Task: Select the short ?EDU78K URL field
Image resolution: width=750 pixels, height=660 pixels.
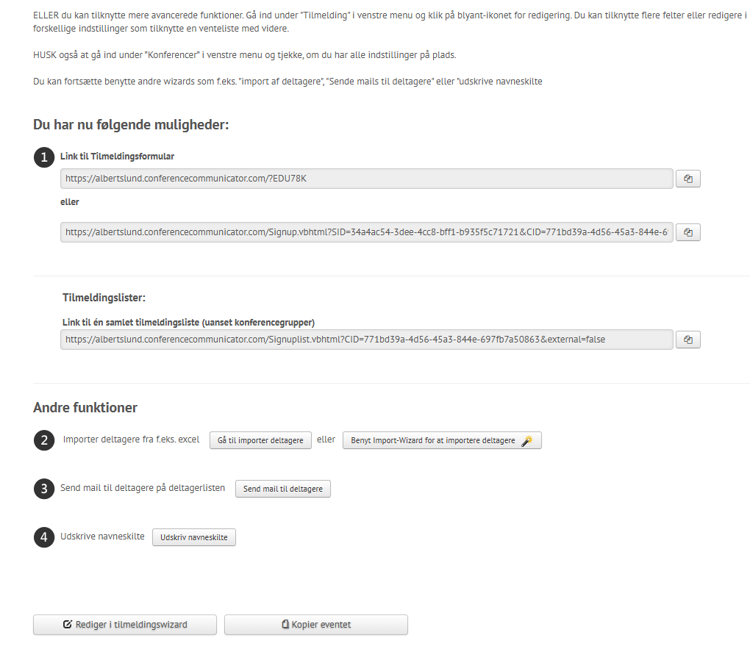Action: (x=366, y=179)
